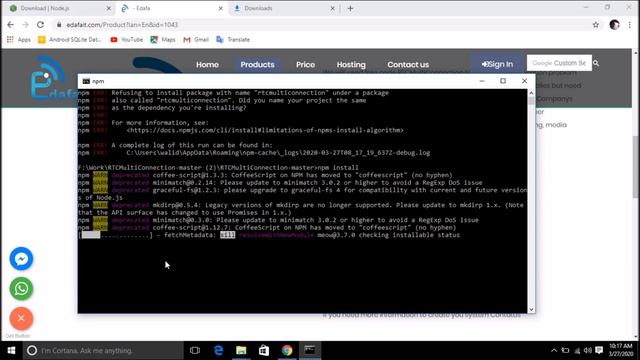Select the Edafa browser tab

point(171,8)
